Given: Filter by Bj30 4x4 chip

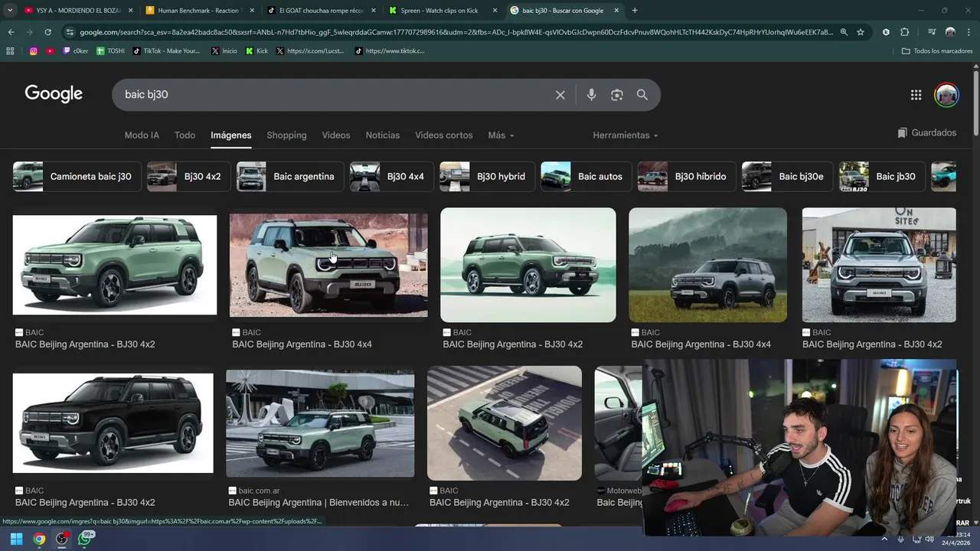Looking at the screenshot, I should coord(390,177).
